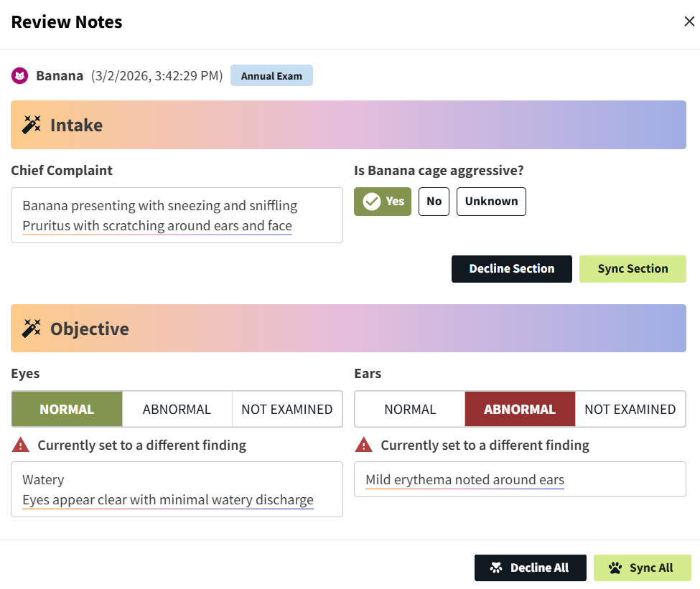The height and width of the screenshot is (589, 700).
Task: Select Yes for cage aggressive
Action: (x=383, y=202)
